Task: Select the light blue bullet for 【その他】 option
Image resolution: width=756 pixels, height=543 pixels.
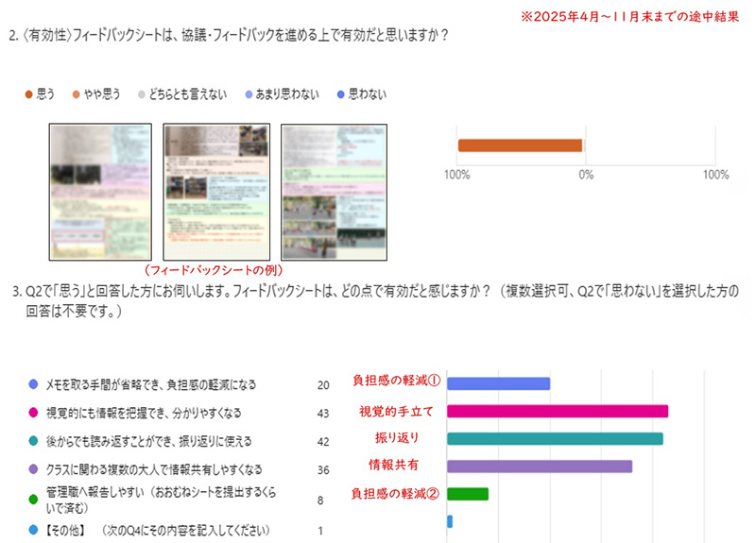Action: [x=34, y=530]
